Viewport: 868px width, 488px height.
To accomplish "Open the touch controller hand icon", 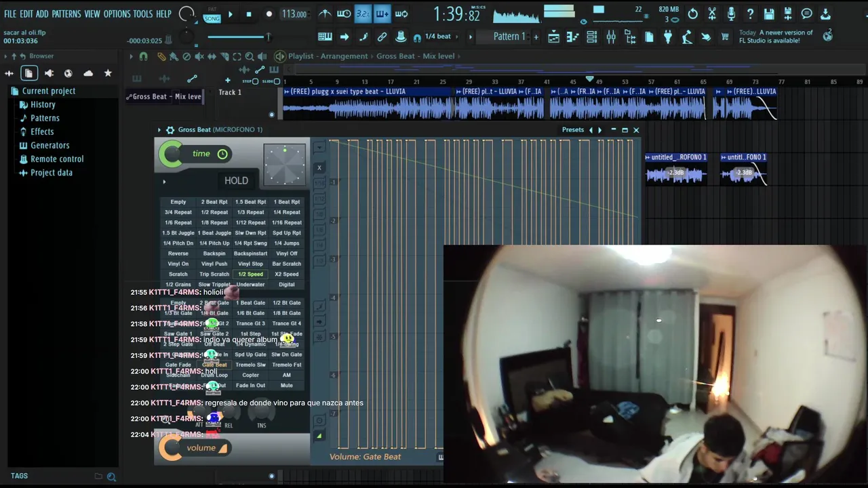I will point(706,37).
